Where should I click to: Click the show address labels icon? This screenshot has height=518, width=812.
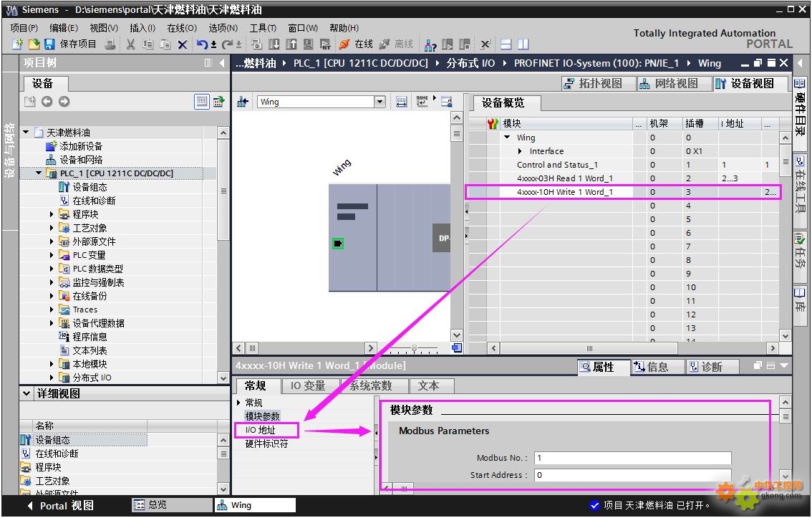click(401, 102)
